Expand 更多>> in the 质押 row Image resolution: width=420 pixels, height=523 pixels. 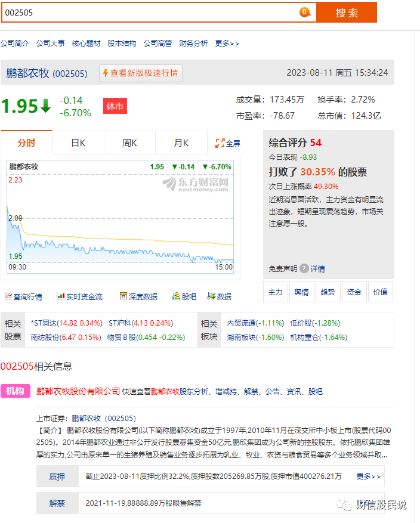(368, 476)
